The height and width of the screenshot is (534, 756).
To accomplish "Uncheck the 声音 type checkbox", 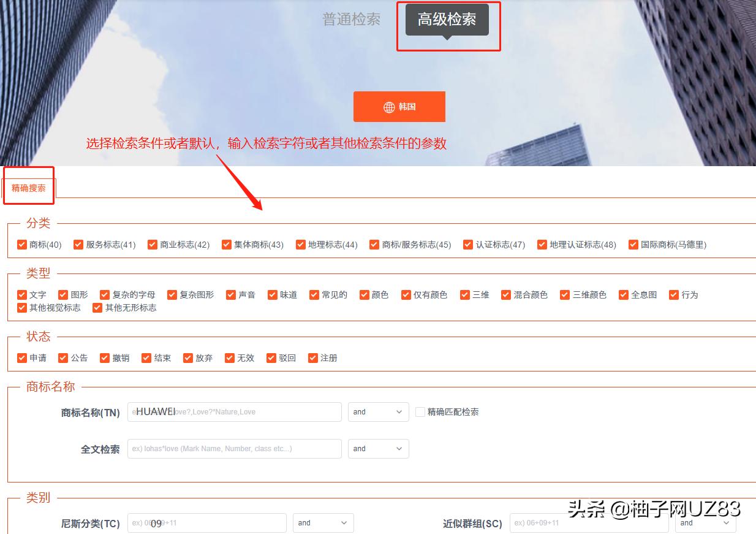I will pyautogui.click(x=231, y=294).
